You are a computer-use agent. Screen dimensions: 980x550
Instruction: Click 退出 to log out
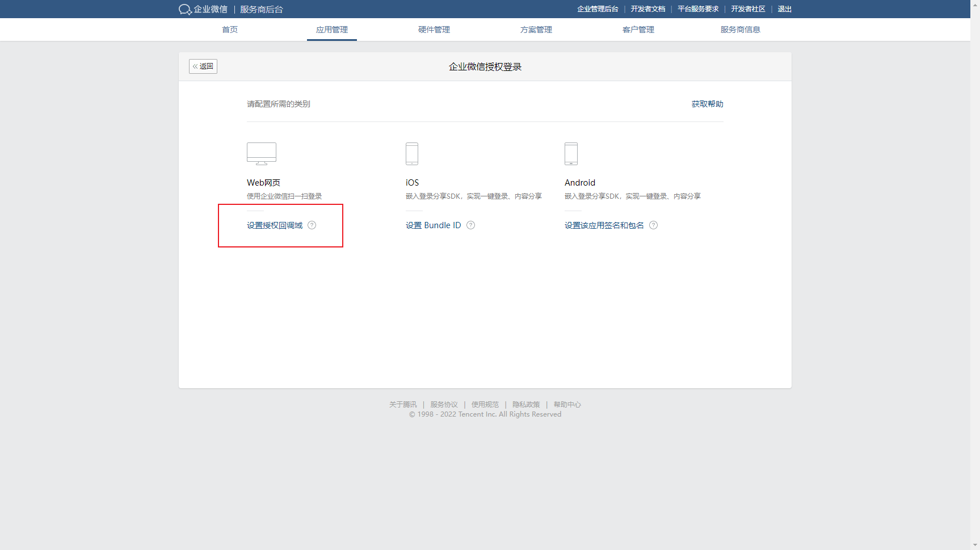click(x=784, y=9)
